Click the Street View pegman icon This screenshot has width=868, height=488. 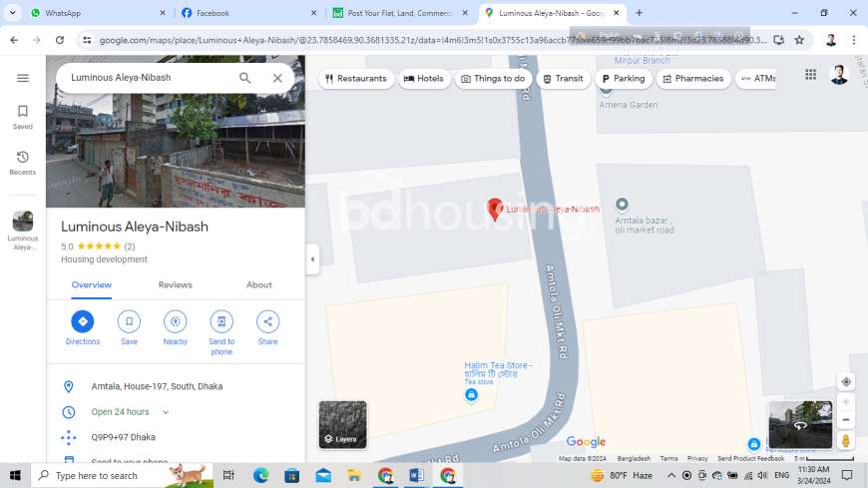click(846, 441)
